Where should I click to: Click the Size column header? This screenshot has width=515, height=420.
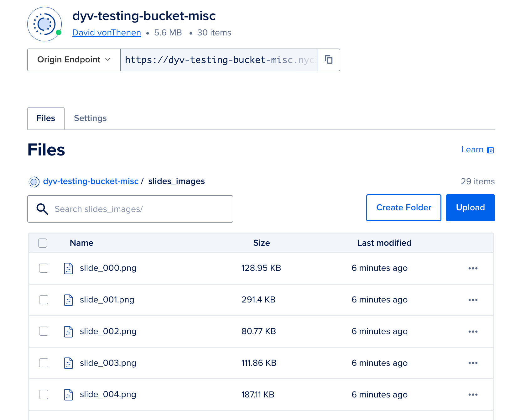click(262, 243)
